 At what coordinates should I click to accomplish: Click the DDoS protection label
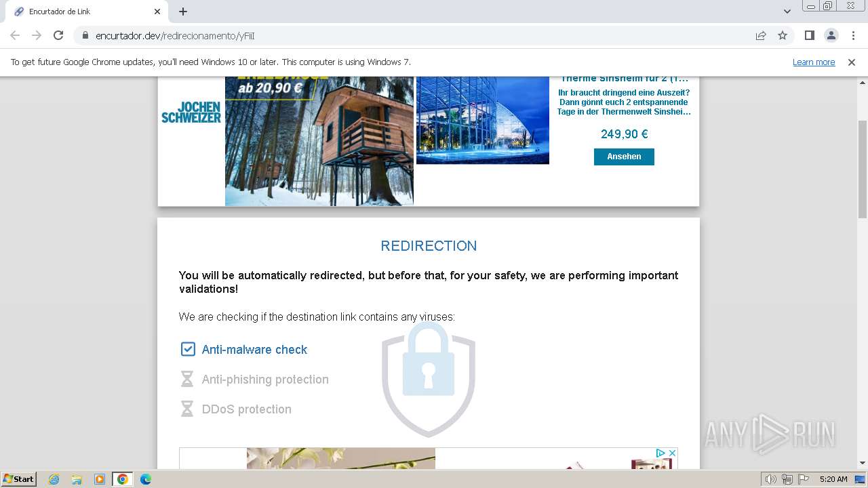(x=247, y=409)
